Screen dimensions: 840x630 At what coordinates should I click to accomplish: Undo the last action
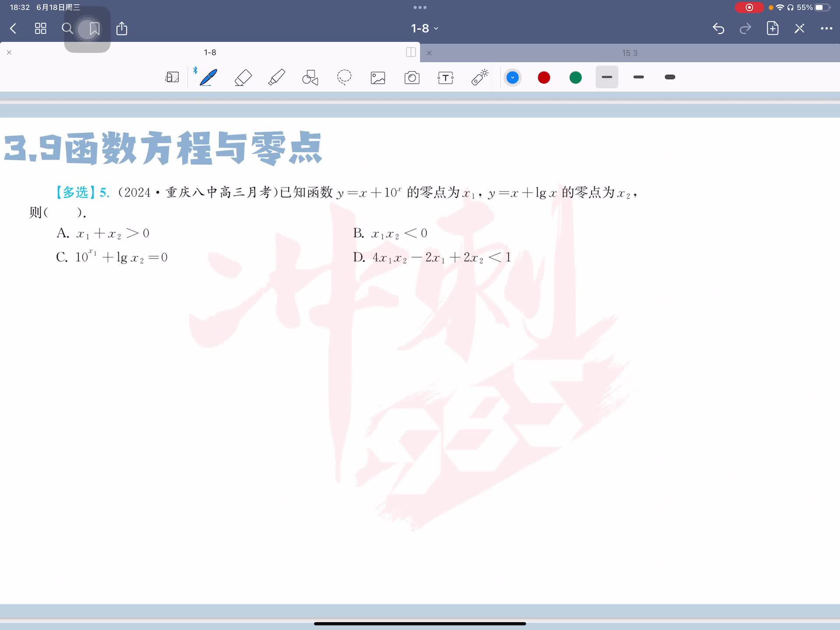[718, 28]
